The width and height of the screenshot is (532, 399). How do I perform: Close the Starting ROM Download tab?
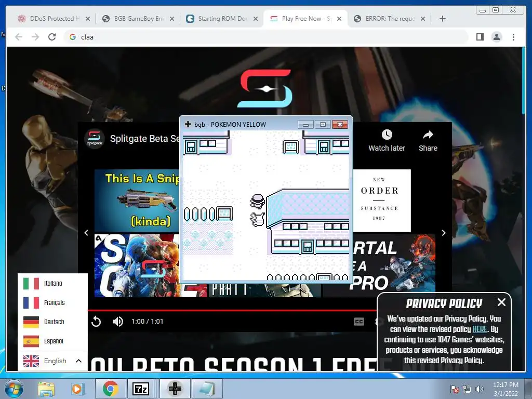pos(256,19)
